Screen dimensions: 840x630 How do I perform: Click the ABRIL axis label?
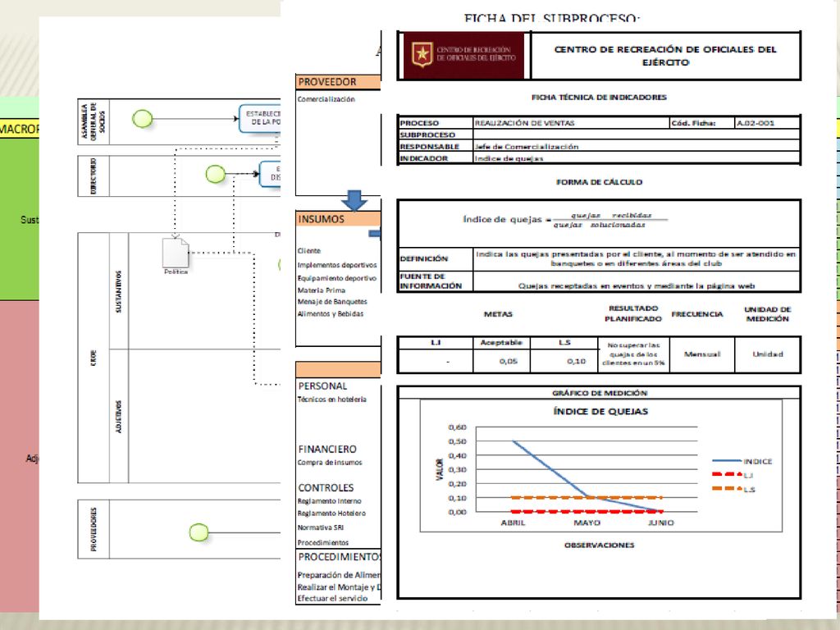514,523
